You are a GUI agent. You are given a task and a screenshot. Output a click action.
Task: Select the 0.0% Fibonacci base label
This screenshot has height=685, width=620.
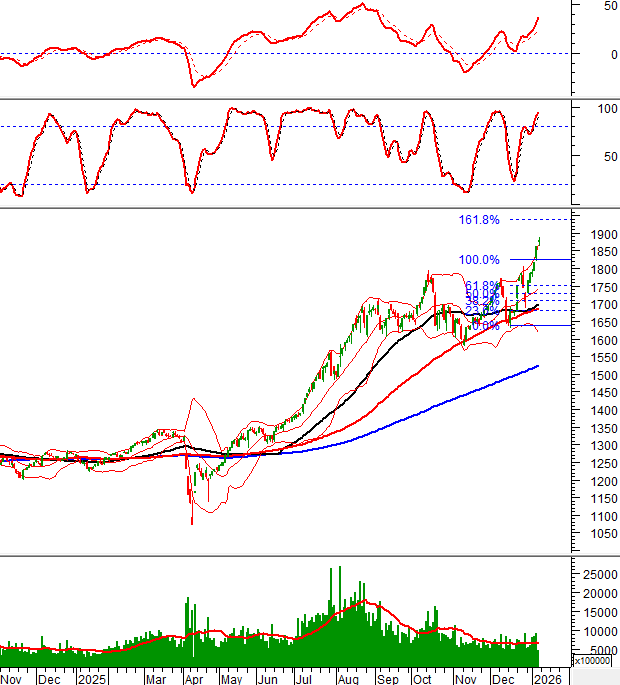[485, 326]
